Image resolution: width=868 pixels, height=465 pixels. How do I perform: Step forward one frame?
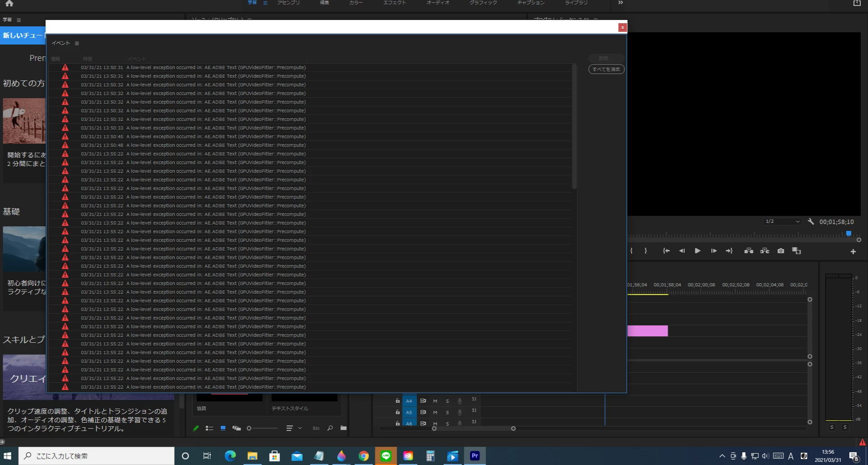[x=713, y=251]
